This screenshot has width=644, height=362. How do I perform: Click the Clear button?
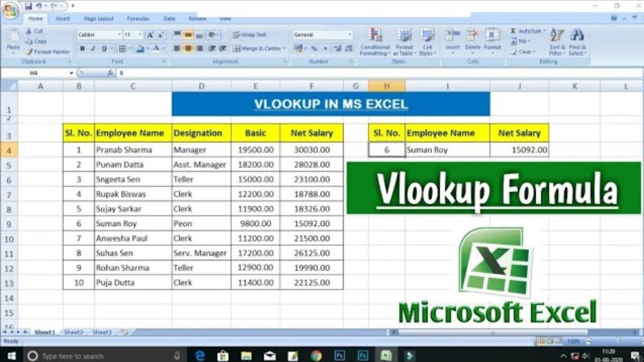point(522,52)
